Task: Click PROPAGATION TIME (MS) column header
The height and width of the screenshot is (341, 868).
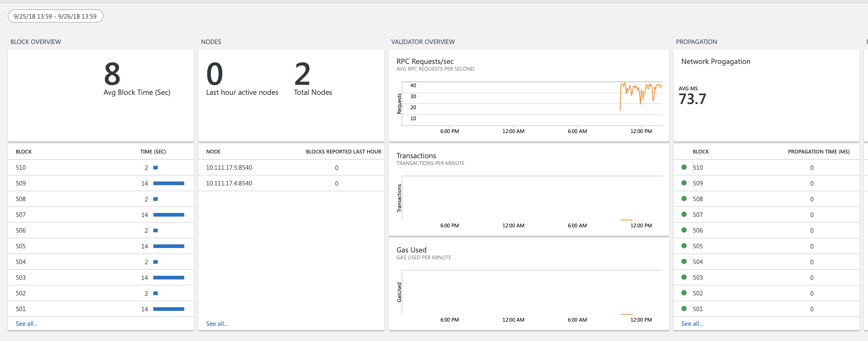Action: pyautogui.click(x=818, y=152)
